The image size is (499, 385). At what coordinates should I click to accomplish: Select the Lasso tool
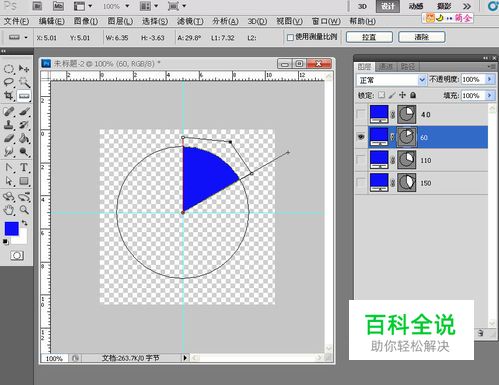pos(9,82)
